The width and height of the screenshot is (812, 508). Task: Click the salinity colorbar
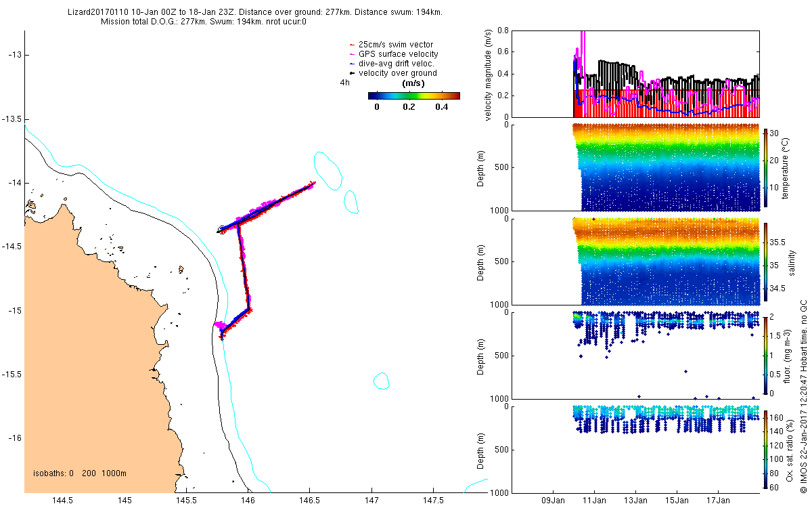(x=766, y=261)
